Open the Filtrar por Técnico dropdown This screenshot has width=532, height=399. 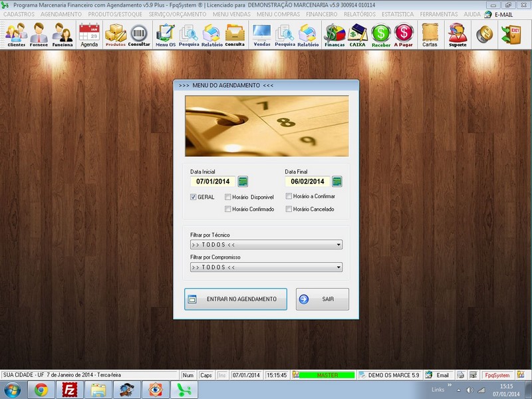(x=337, y=245)
